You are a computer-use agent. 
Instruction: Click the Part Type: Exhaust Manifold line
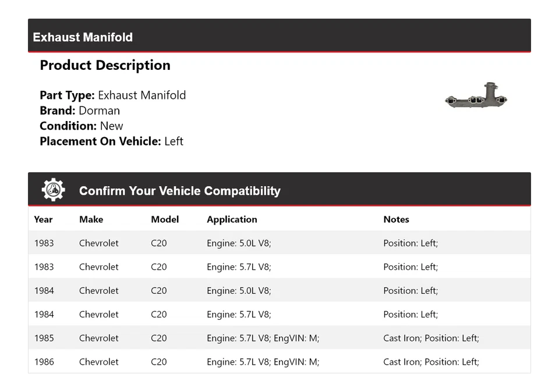pyautogui.click(x=112, y=95)
